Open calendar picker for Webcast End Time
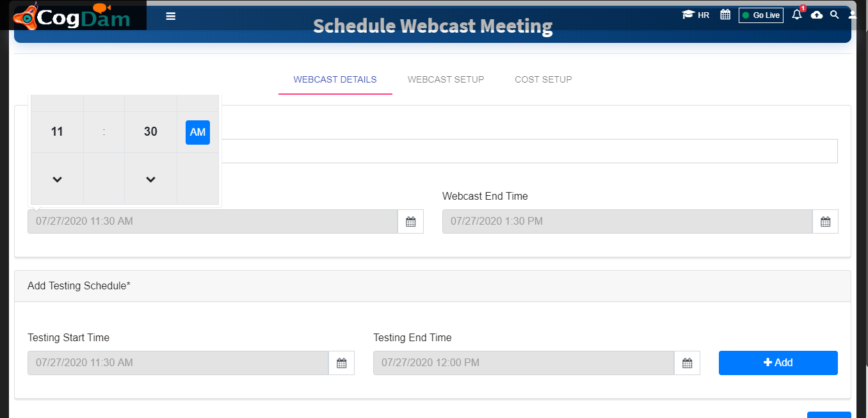This screenshot has width=868, height=418. pyautogui.click(x=826, y=221)
